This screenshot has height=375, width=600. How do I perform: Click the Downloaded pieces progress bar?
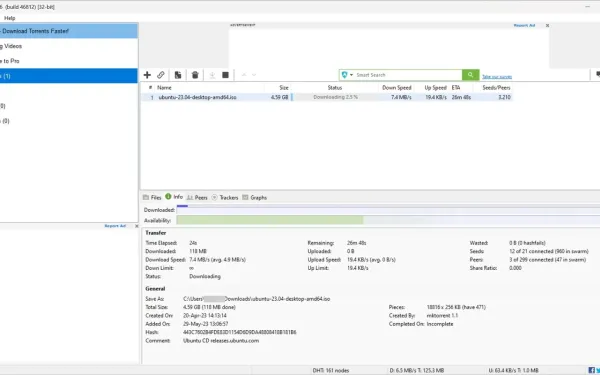(388, 210)
